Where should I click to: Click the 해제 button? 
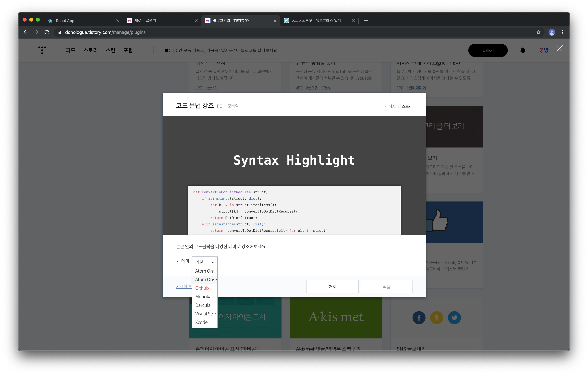tap(332, 286)
